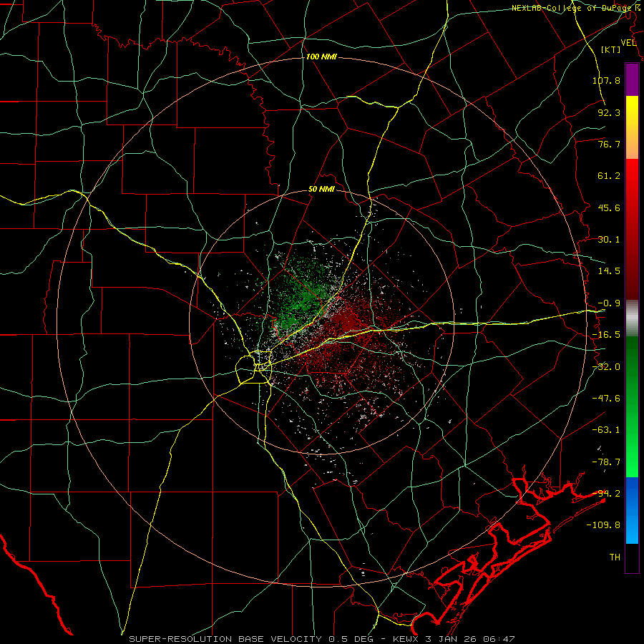644x644 pixels.
Task: Click the 30.1 velocity scale value
Action: pyautogui.click(x=609, y=240)
